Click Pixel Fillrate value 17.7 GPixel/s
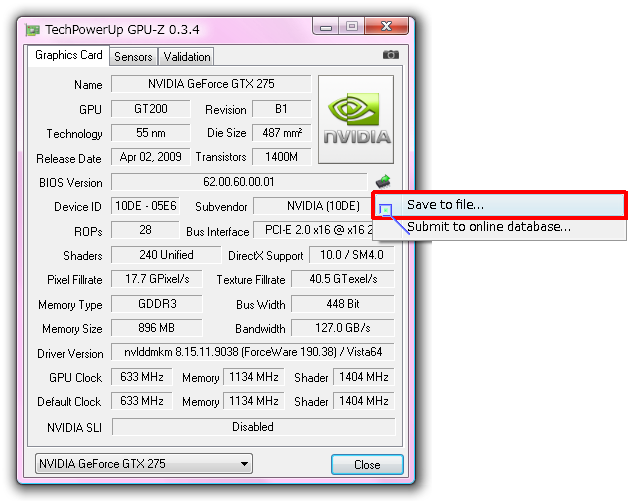Screen dimensions: 643x501 (x=157, y=279)
